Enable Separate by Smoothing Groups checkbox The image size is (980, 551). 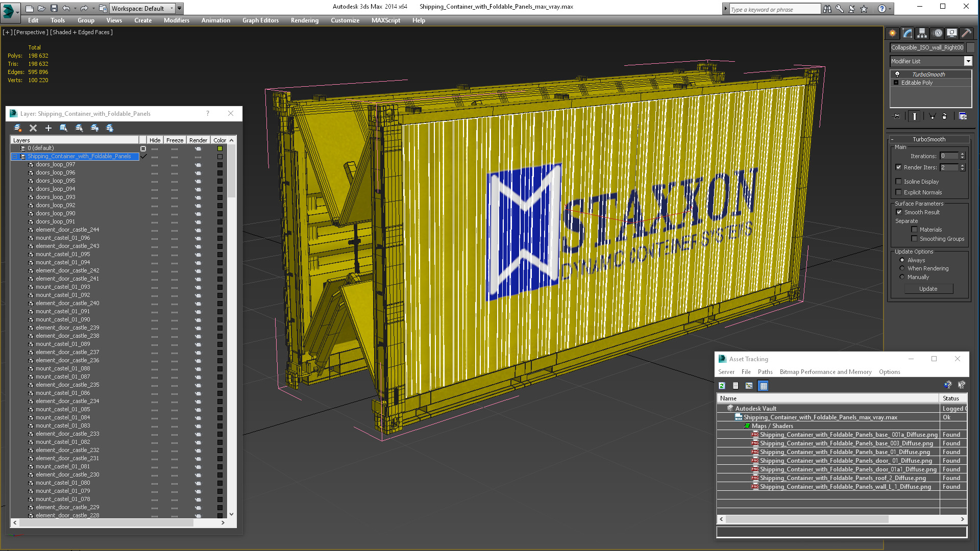click(914, 239)
